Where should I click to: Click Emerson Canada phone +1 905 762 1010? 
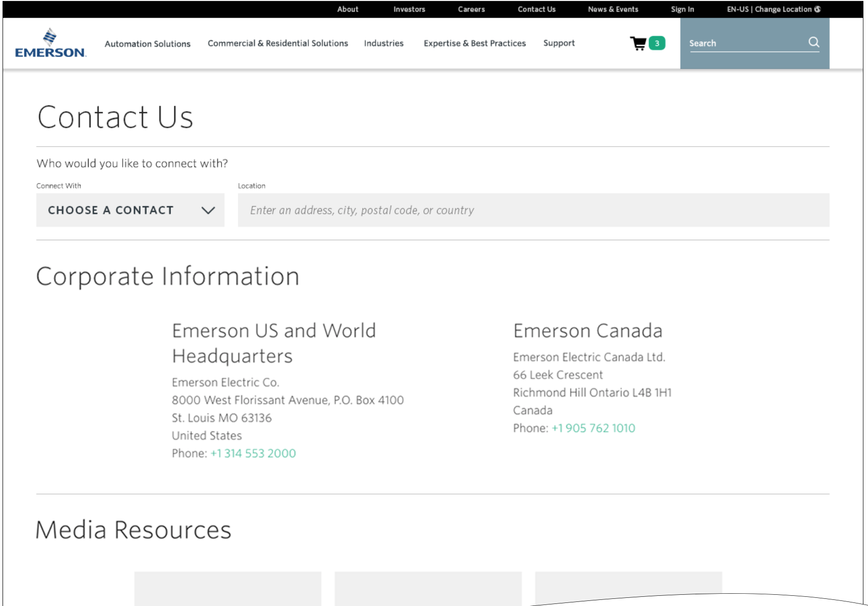point(593,428)
